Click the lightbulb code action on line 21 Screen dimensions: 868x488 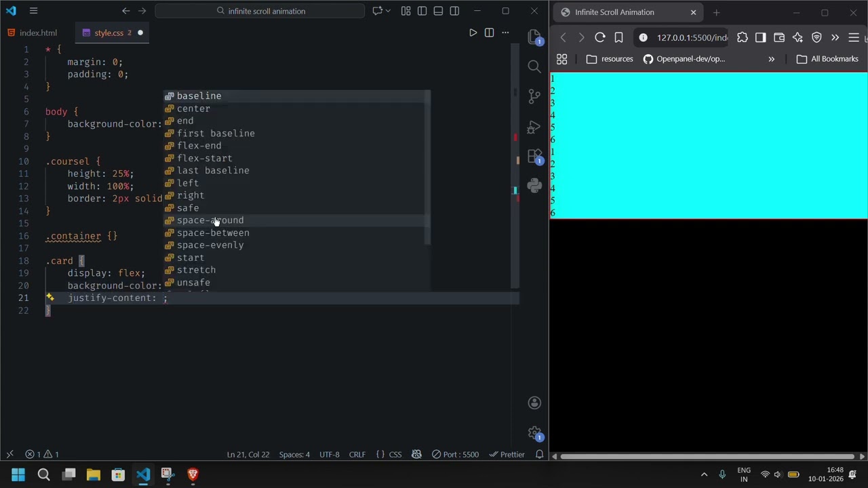click(50, 298)
